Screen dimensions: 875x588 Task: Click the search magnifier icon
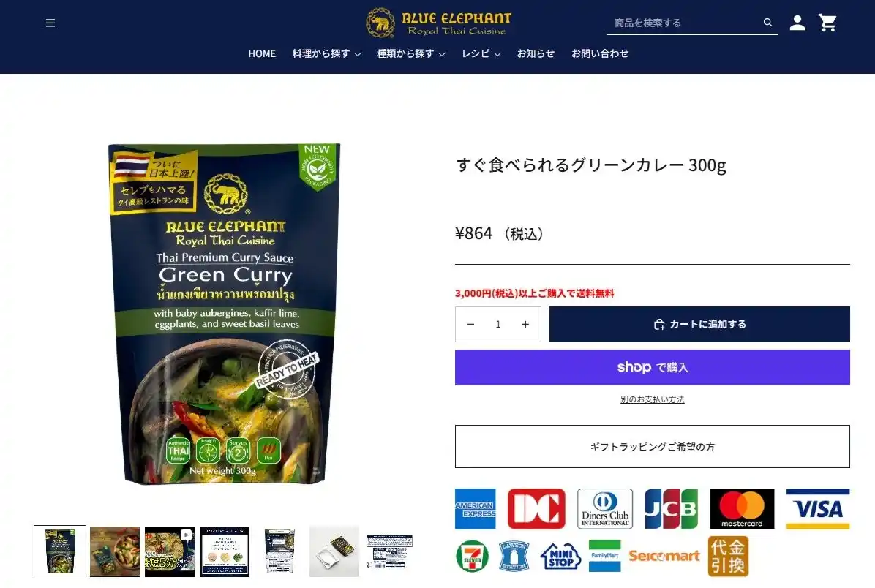point(768,23)
